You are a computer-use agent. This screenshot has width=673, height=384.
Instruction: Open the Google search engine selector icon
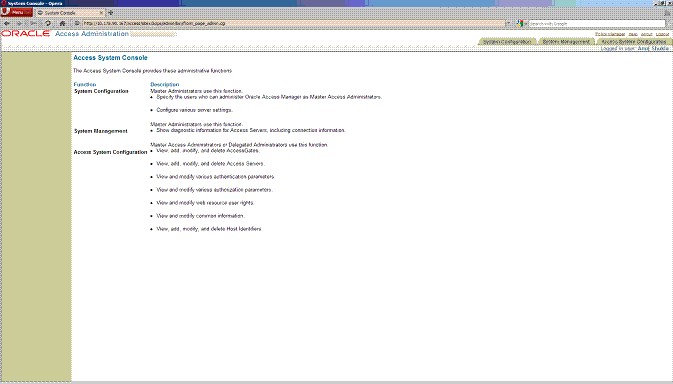tap(520, 24)
